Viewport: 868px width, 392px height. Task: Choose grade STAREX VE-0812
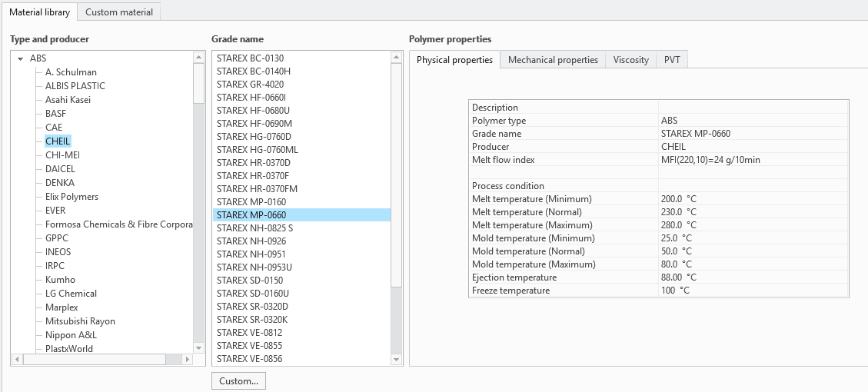pyautogui.click(x=301, y=333)
